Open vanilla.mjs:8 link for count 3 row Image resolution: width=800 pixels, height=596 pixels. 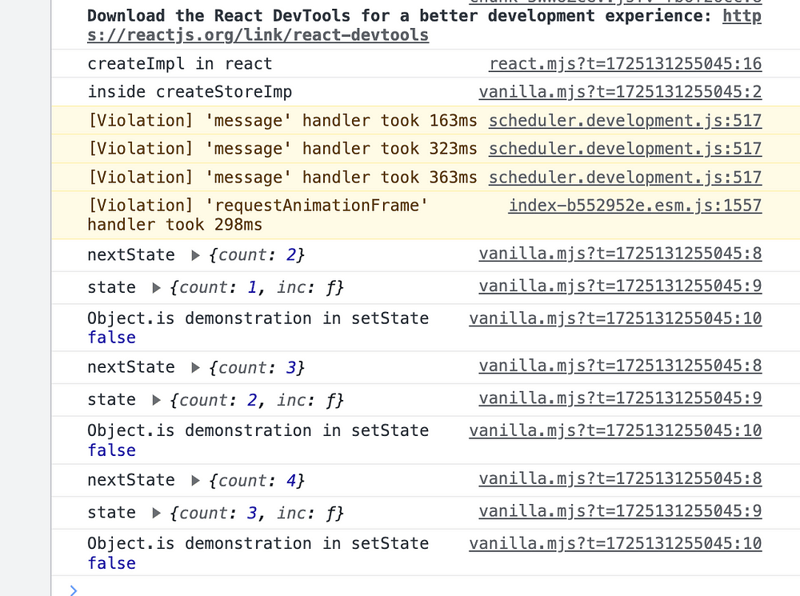[x=620, y=366]
